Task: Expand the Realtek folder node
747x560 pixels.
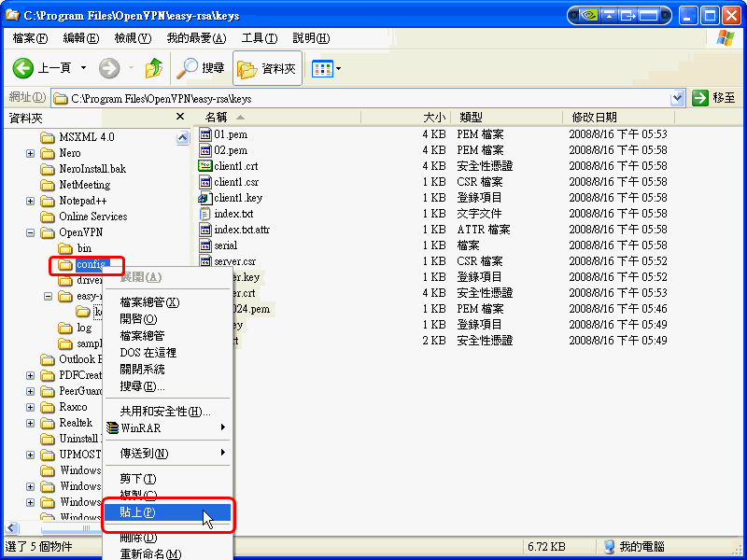Action: [31, 423]
